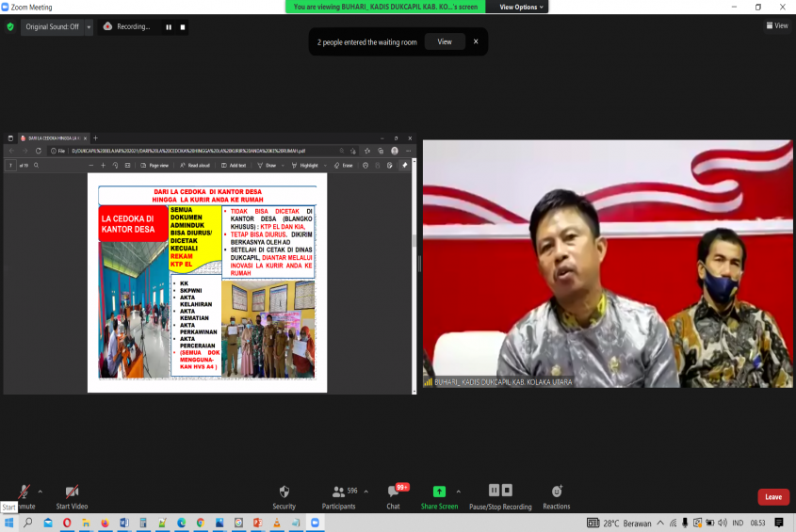
Task: Open the Windows Start menu
Action: pos(9,523)
